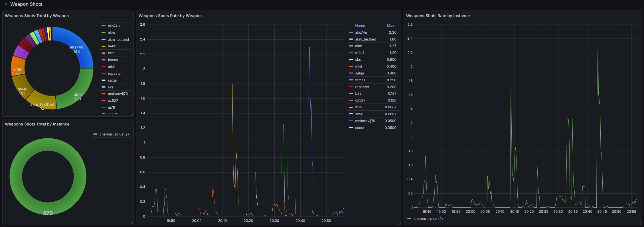Click the Weapon Shots row title
Viewport: 644px width, 227px height.
[26, 4]
